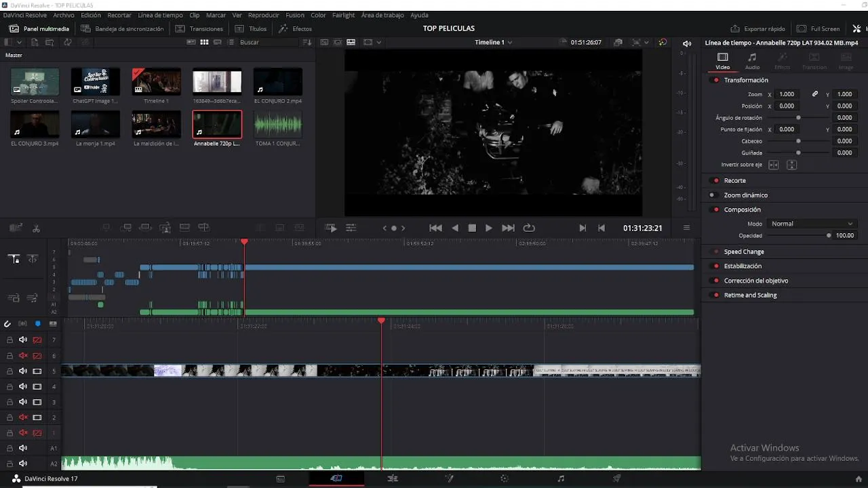Open the Efectos panel

click(x=295, y=28)
